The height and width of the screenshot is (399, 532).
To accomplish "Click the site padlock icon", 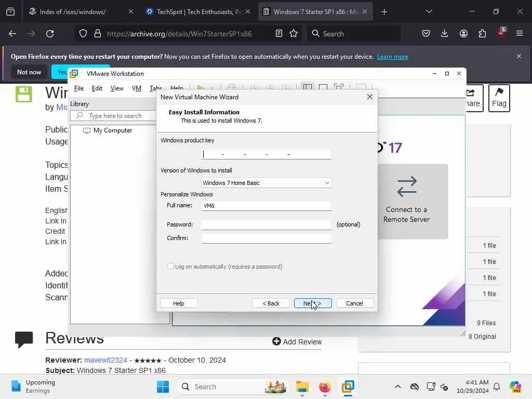I will tap(98, 34).
